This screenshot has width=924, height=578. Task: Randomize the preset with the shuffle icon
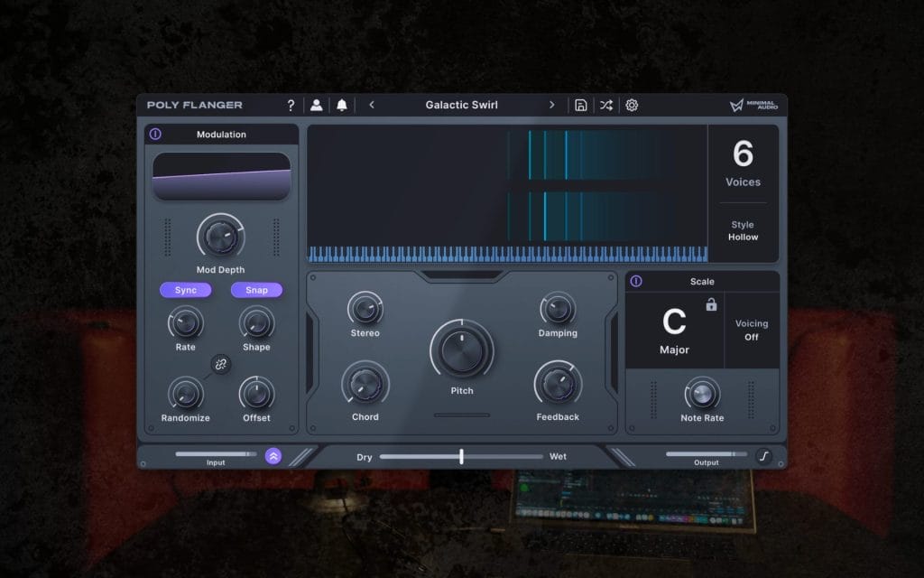pos(606,105)
